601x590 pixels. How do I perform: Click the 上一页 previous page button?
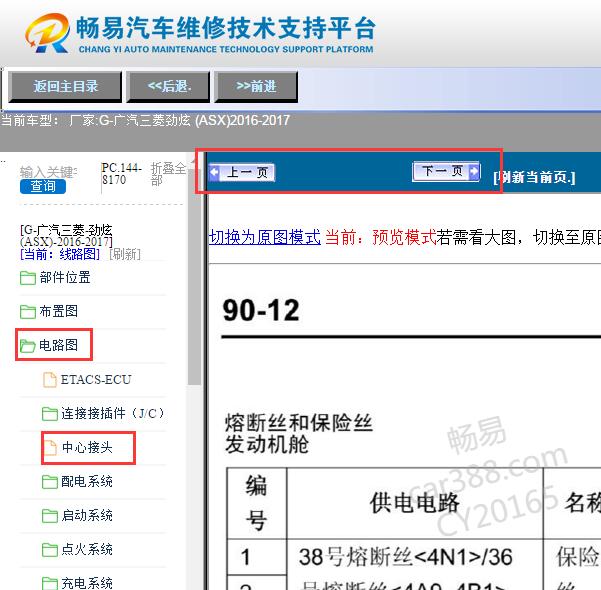pyautogui.click(x=242, y=173)
